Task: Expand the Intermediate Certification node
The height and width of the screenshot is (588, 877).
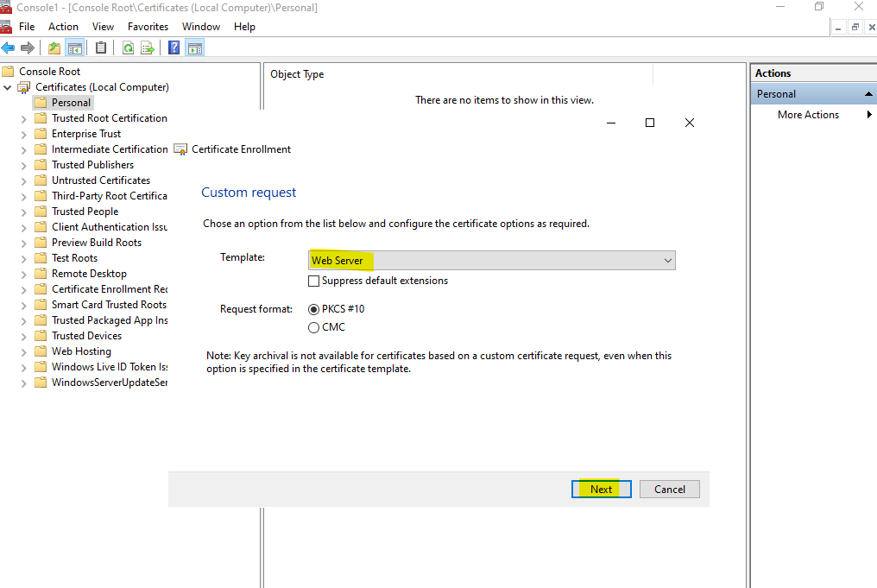Action: (23, 150)
